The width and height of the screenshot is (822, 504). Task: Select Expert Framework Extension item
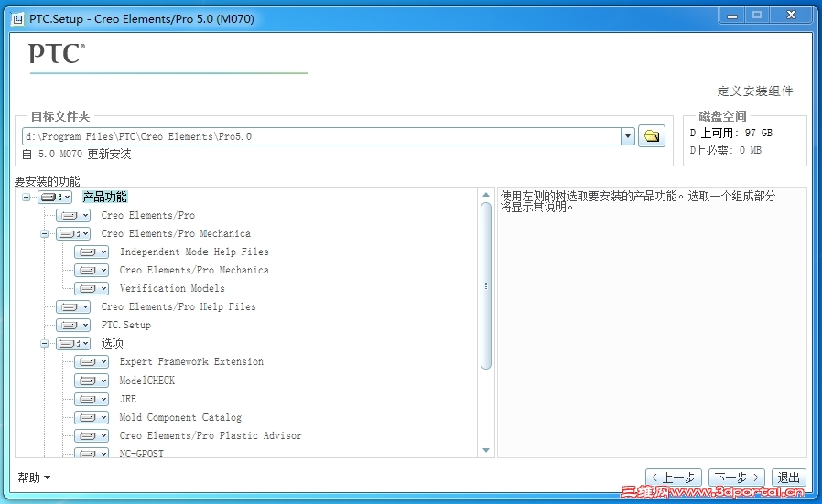(191, 362)
